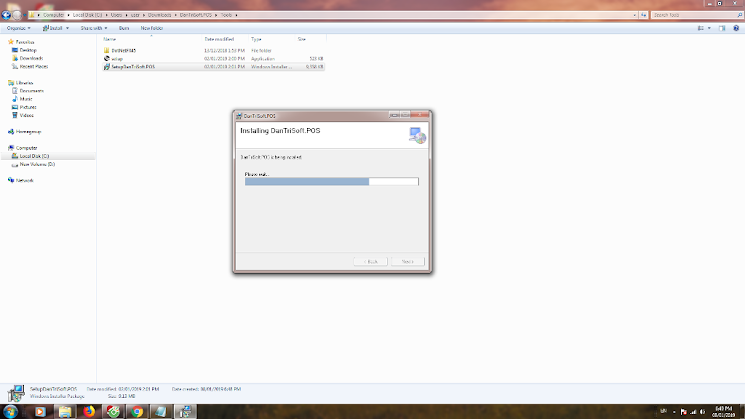Select Libraries in navigation pane
The image size is (745, 419).
click(21, 83)
